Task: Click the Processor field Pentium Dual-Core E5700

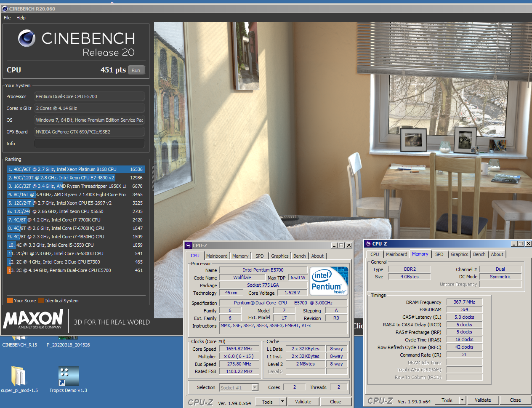Action: 89,96
